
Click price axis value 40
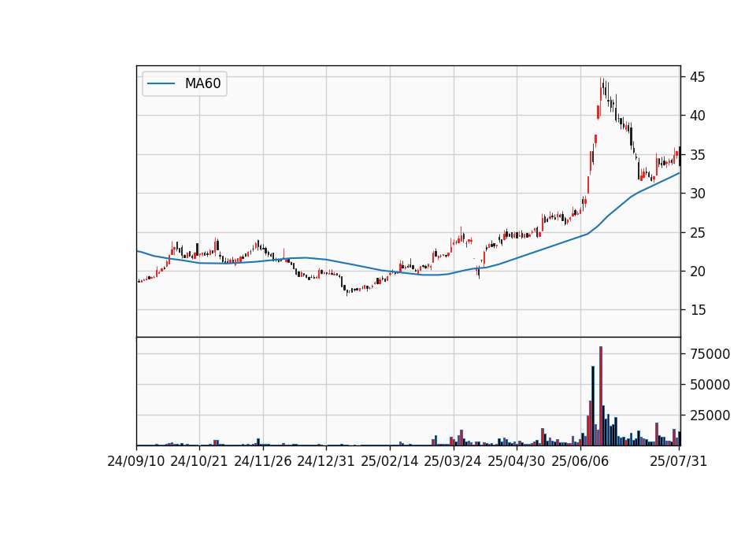698,116
